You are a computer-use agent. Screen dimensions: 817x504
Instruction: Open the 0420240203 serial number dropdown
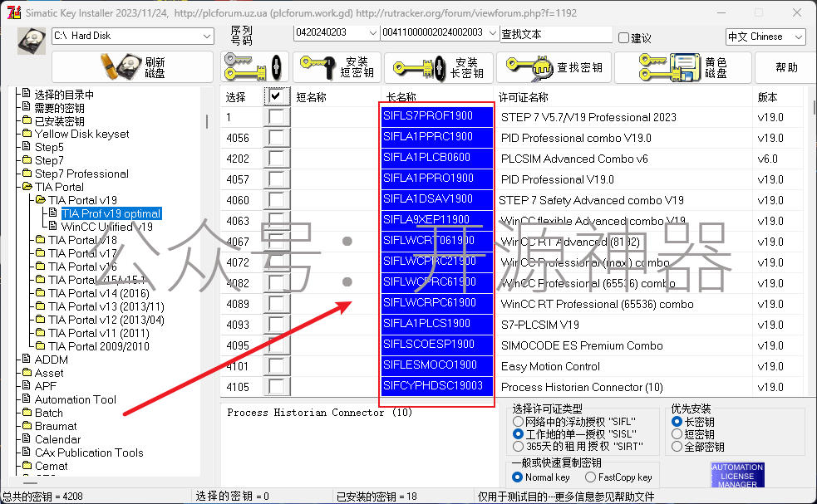(x=336, y=32)
